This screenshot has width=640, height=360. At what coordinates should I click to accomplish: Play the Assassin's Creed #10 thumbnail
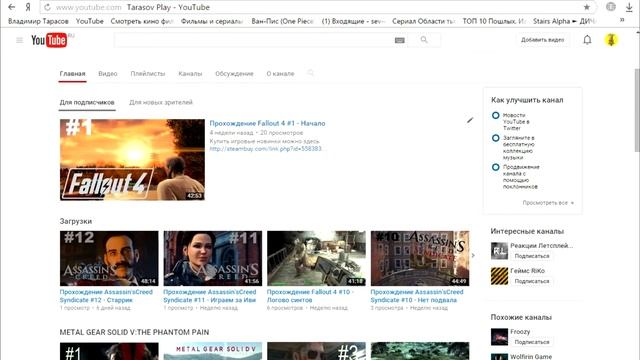click(x=420, y=258)
